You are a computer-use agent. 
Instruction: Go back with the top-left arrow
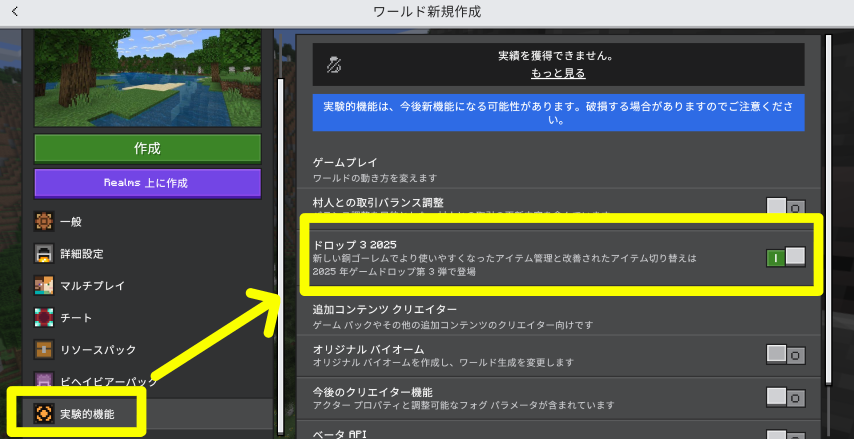point(15,11)
